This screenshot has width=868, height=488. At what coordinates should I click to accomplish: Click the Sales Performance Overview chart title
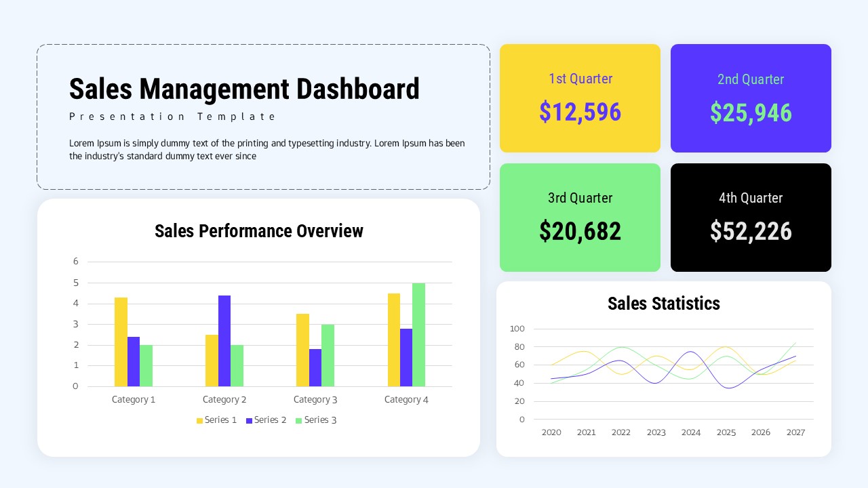coord(259,231)
